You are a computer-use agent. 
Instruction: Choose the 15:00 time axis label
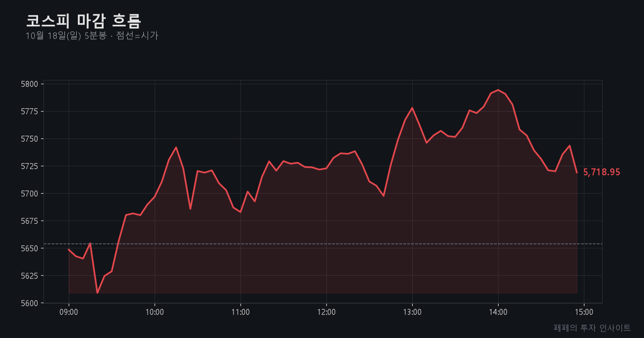(x=584, y=312)
